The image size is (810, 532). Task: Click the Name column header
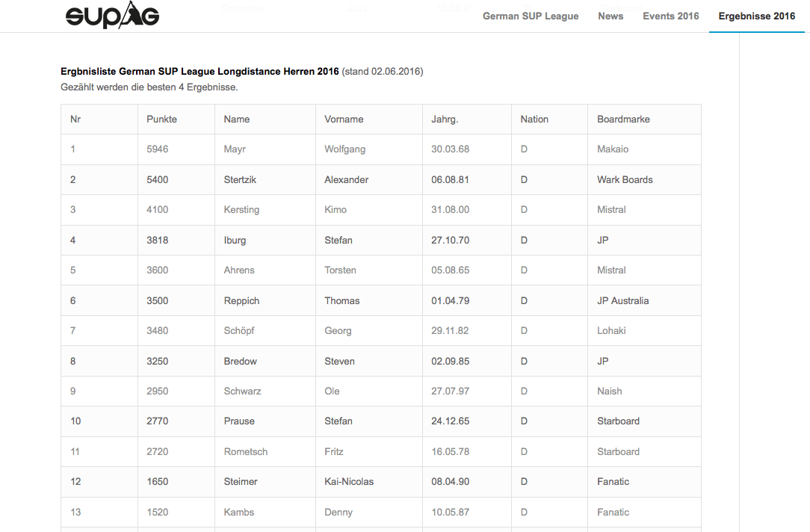(x=237, y=119)
